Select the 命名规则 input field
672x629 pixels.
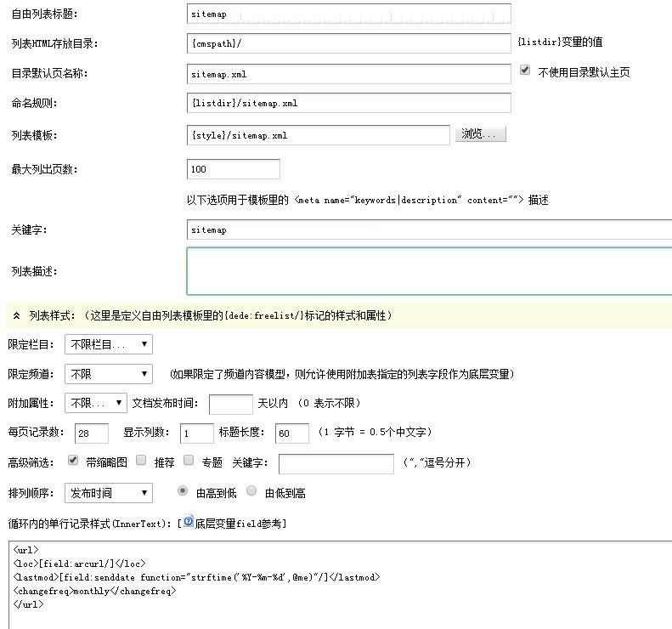[x=348, y=103]
